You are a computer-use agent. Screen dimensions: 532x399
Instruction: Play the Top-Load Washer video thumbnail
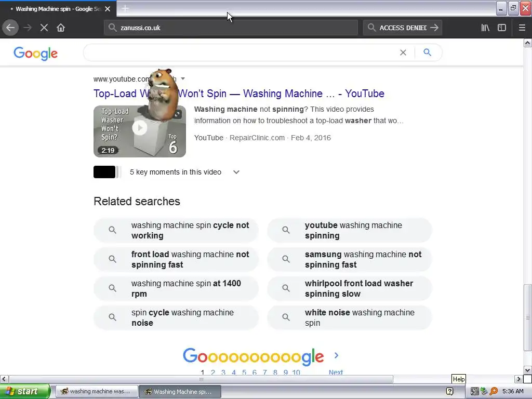pos(140,131)
